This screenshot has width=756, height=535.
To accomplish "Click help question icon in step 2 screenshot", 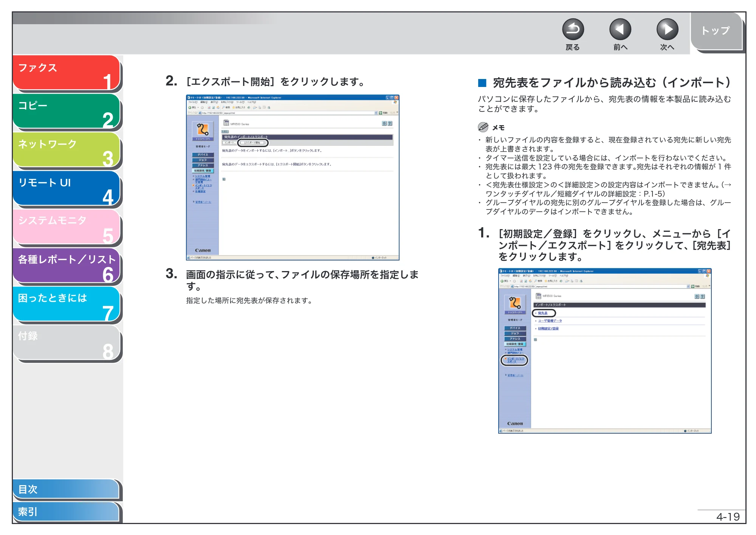I will click(x=390, y=123).
